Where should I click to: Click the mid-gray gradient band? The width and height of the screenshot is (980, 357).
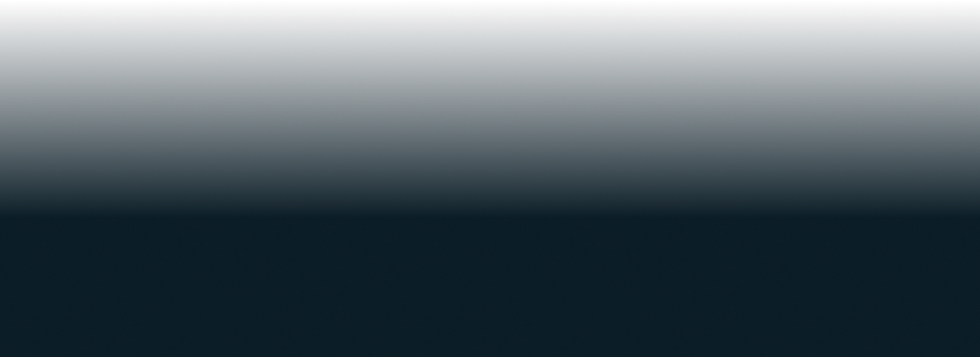(x=490, y=98)
